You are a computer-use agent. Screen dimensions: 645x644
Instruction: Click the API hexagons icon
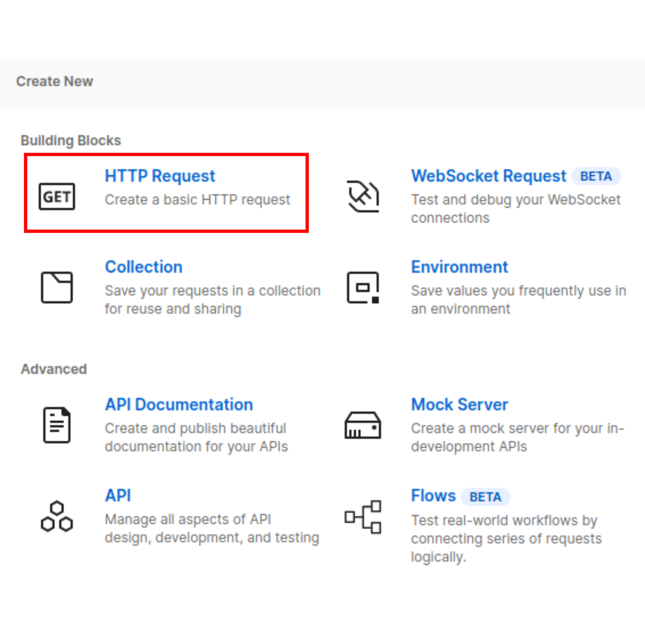[x=57, y=516]
